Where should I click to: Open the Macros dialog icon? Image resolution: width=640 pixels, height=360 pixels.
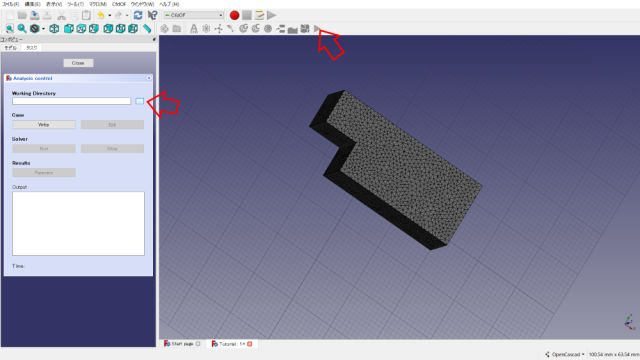[259, 16]
